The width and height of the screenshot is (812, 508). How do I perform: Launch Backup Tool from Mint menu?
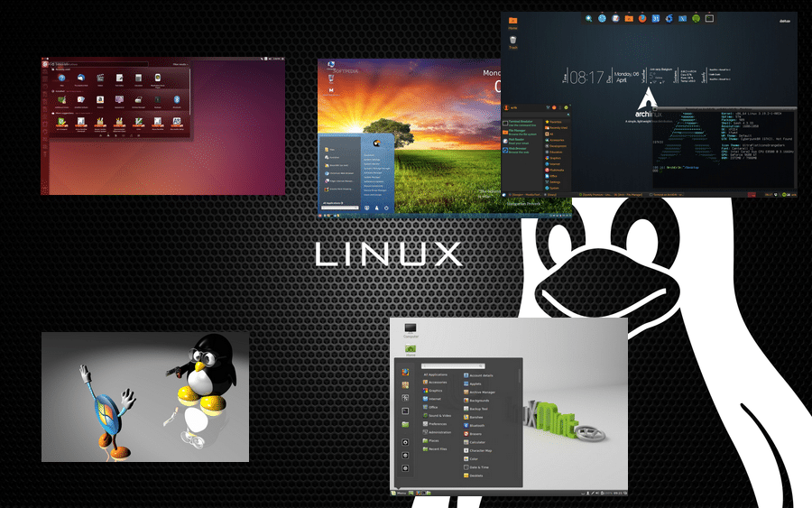pos(475,409)
